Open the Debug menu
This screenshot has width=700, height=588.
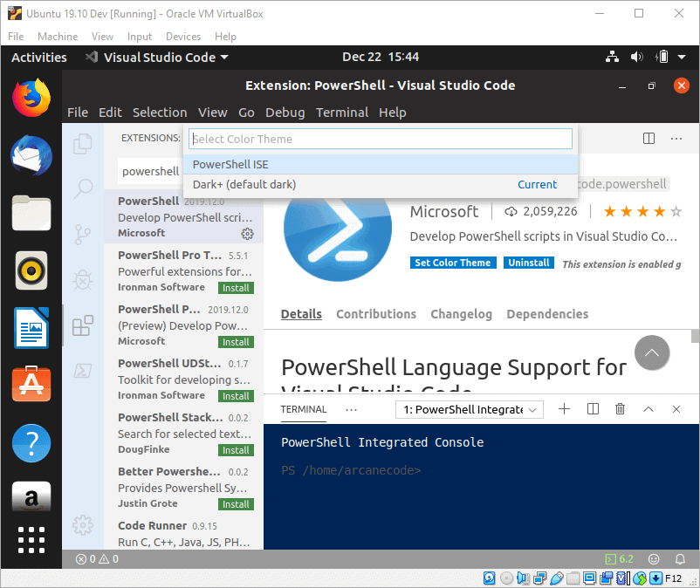click(285, 113)
